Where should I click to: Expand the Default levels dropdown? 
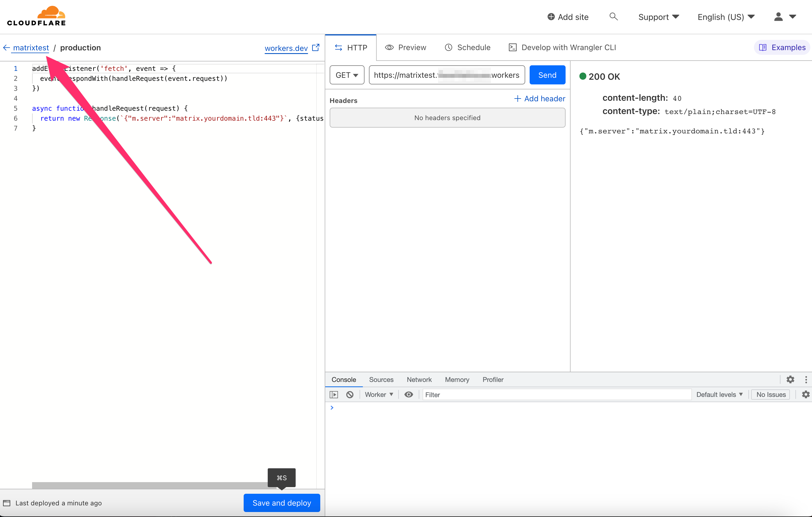[719, 394]
